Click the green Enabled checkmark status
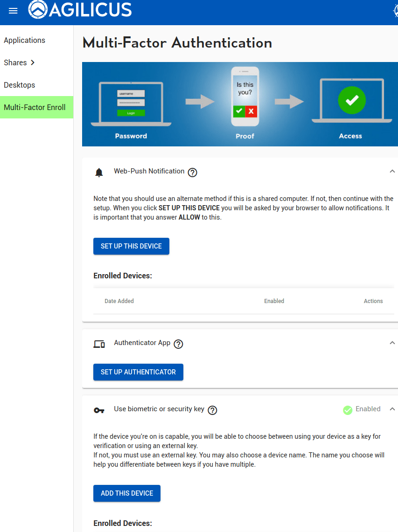This screenshot has width=398, height=532. point(348,410)
